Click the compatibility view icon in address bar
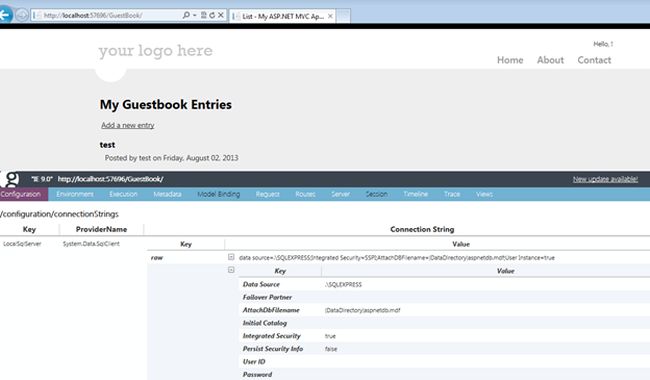650x380 pixels. coord(204,15)
